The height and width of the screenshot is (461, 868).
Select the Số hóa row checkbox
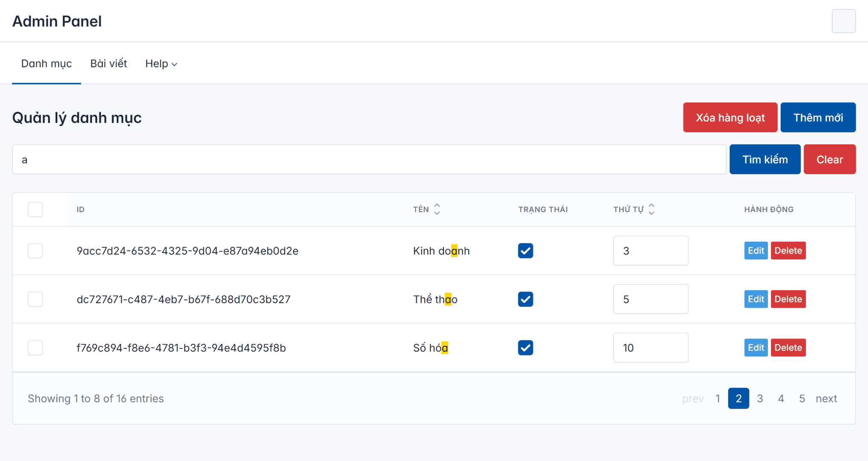(35, 348)
